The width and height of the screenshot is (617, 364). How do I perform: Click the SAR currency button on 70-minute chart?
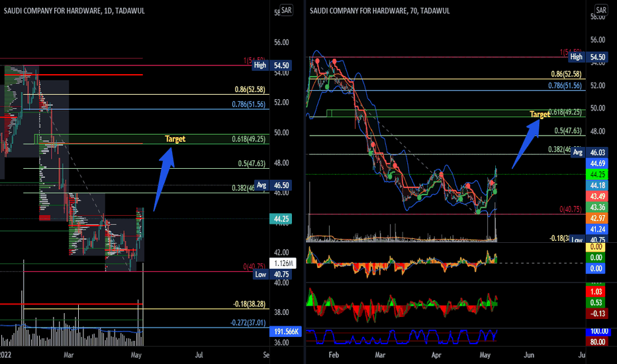click(601, 10)
